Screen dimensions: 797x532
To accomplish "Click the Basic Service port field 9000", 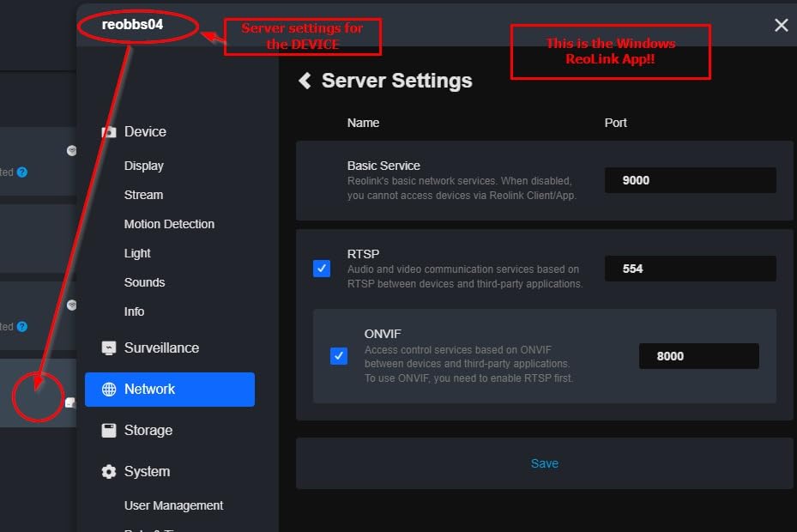I will 691,180.
